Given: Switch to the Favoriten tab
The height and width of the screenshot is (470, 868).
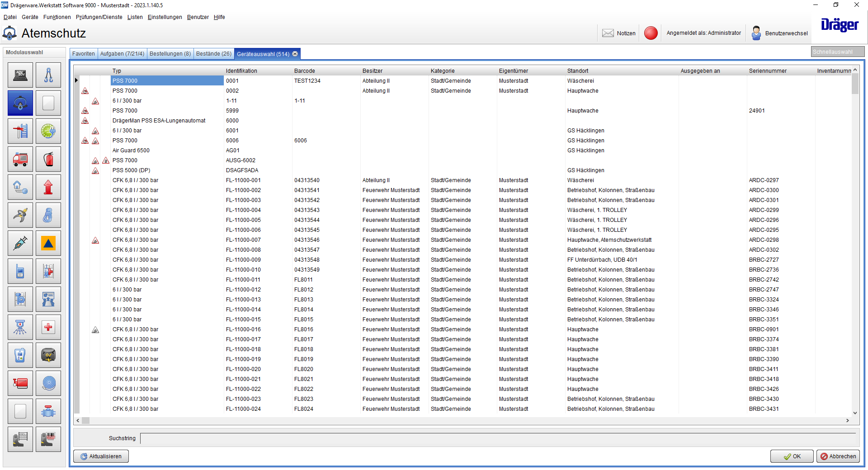Looking at the screenshot, I should (x=84, y=54).
